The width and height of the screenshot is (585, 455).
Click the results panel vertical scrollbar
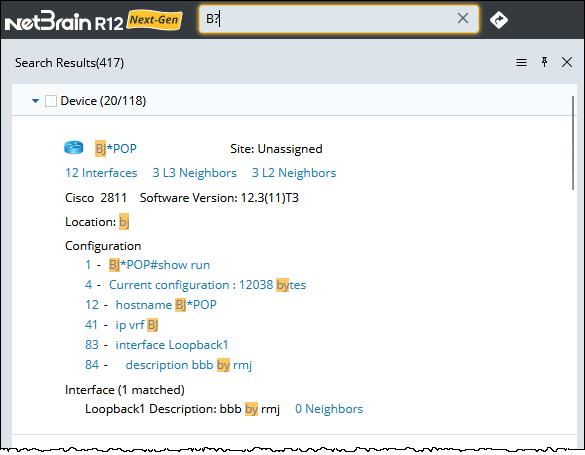(x=573, y=143)
